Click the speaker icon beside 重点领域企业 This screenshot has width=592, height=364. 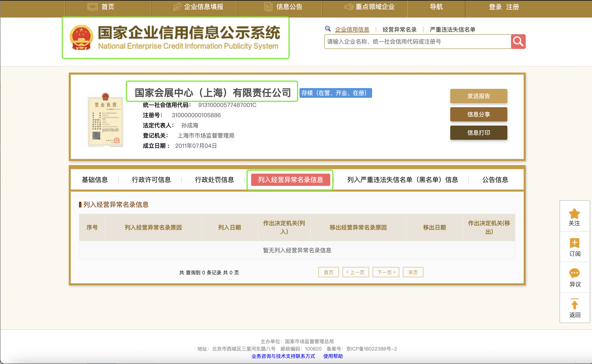tap(349, 7)
